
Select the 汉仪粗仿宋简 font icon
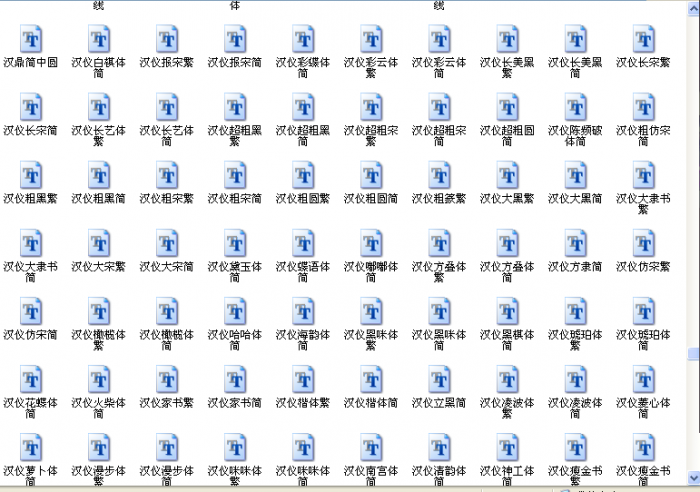pos(643,108)
